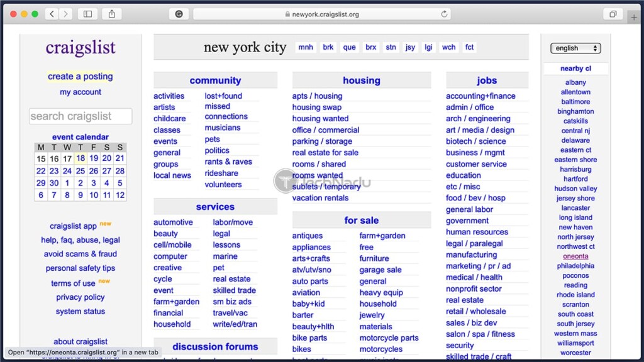The width and height of the screenshot is (644, 362).
Task: Open motorcycle parts link
Action: tap(389, 338)
